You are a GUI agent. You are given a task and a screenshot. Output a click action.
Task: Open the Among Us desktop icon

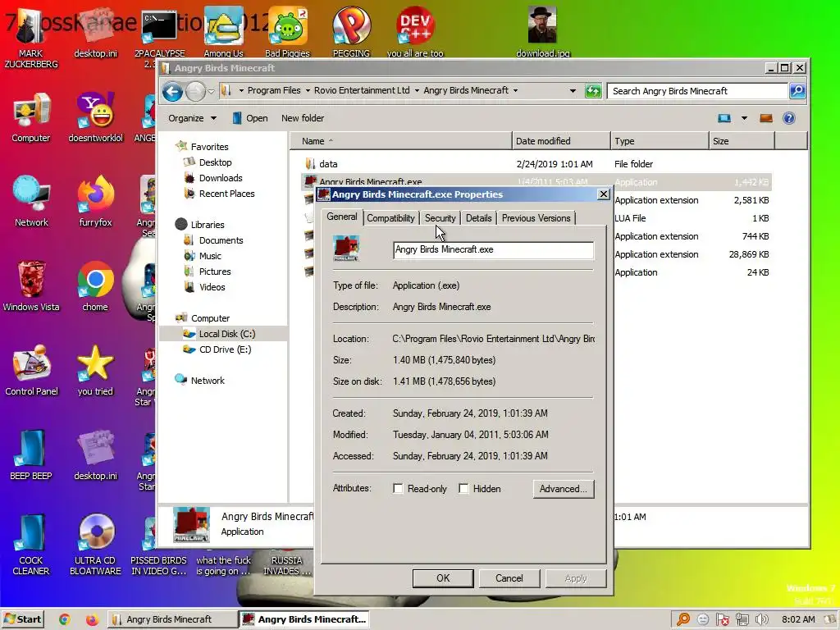point(223,30)
